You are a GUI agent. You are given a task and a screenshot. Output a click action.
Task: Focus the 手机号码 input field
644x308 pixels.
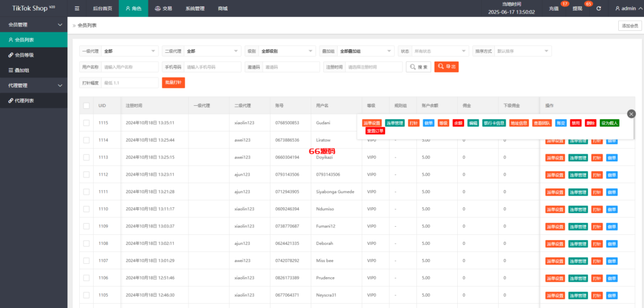[213, 67]
